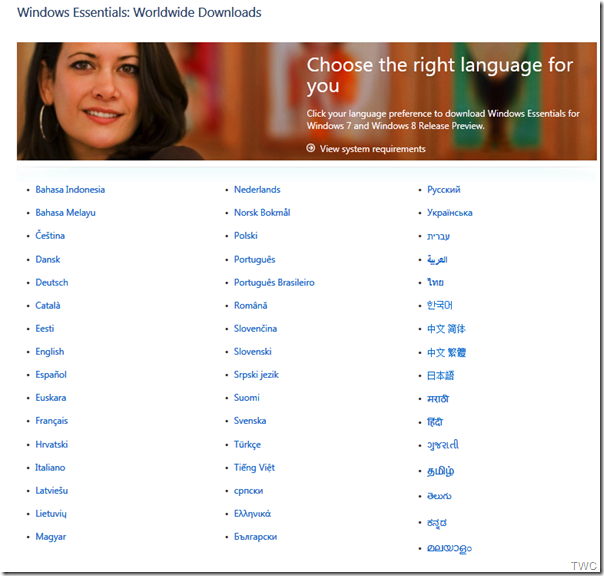Select Português Brasileiro link

pyautogui.click(x=274, y=283)
